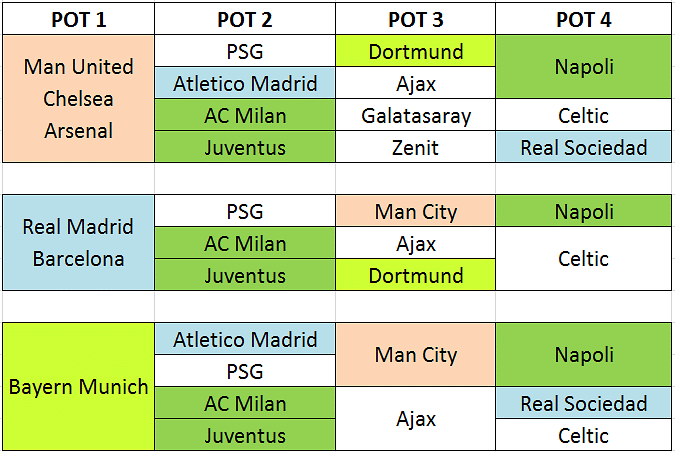The height and width of the screenshot is (452, 675).
Task: Select the Real Madrid Barcelona cell
Action: (x=78, y=242)
